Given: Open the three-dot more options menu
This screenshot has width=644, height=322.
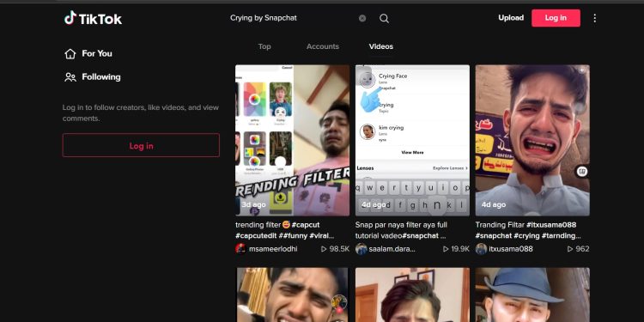Looking at the screenshot, I should tap(594, 18).
